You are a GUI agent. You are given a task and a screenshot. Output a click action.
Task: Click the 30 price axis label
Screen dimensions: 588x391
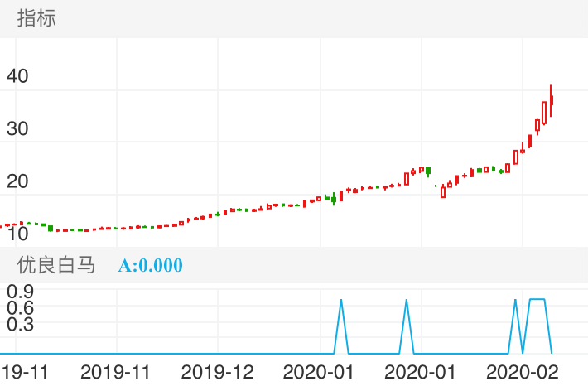[x=18, y=128]
